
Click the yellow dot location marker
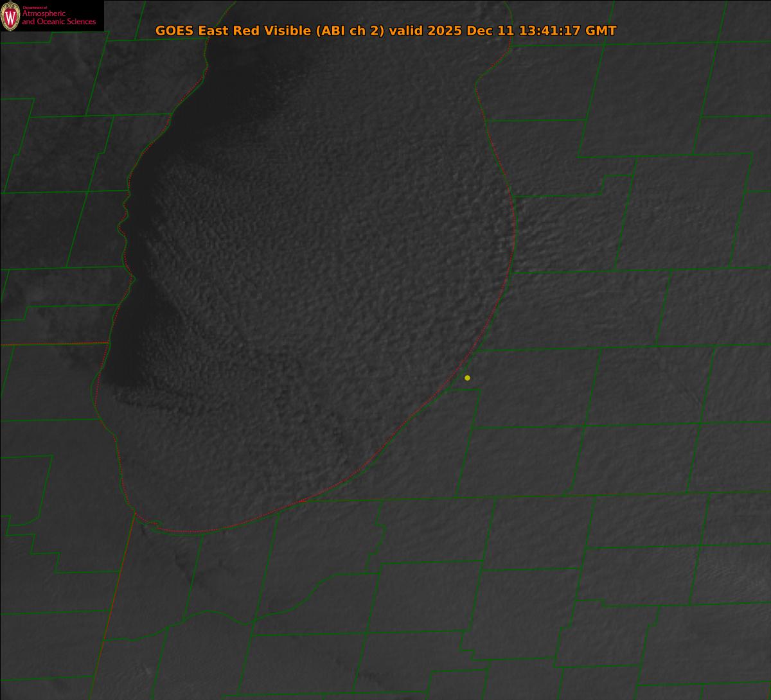tap(467, 378)
